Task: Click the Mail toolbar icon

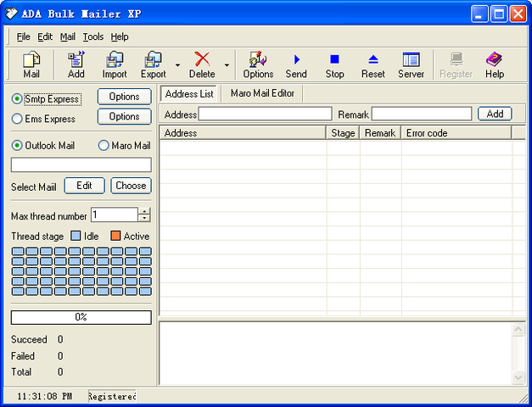Action: 31,64
